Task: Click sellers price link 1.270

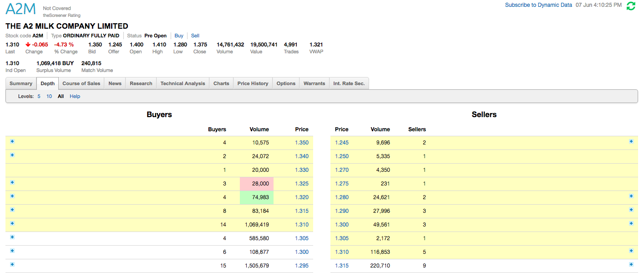Action: point(342,170)
